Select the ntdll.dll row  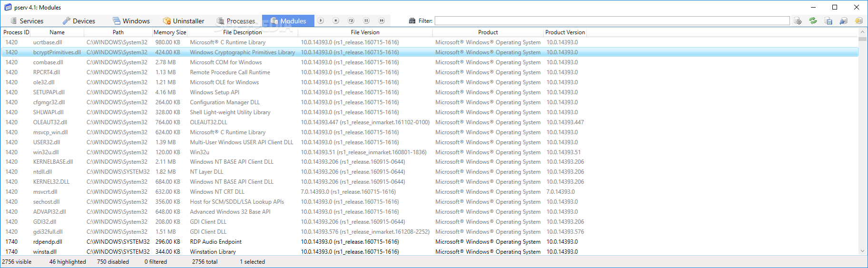coord(430,172)
